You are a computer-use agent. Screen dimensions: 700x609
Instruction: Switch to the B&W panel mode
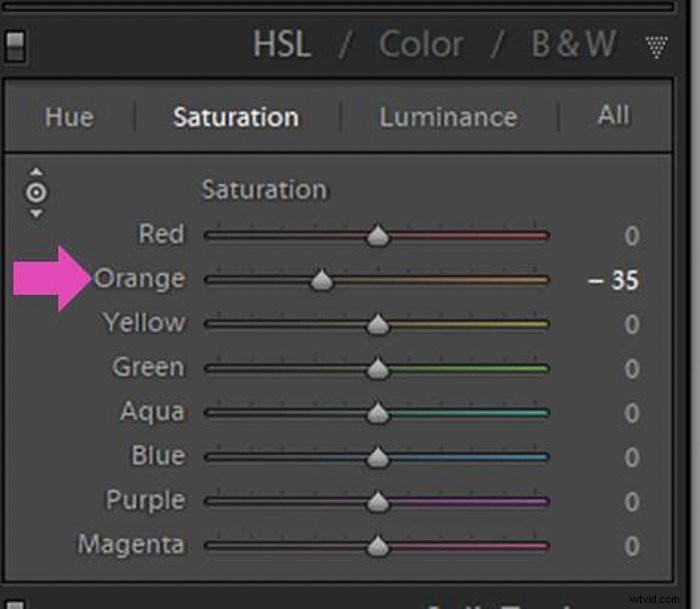tap(573, 44)
